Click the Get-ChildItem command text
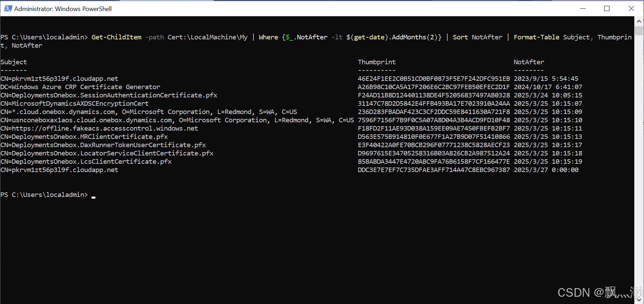This screenshot has height=304, width=644. tap(116, 37)
